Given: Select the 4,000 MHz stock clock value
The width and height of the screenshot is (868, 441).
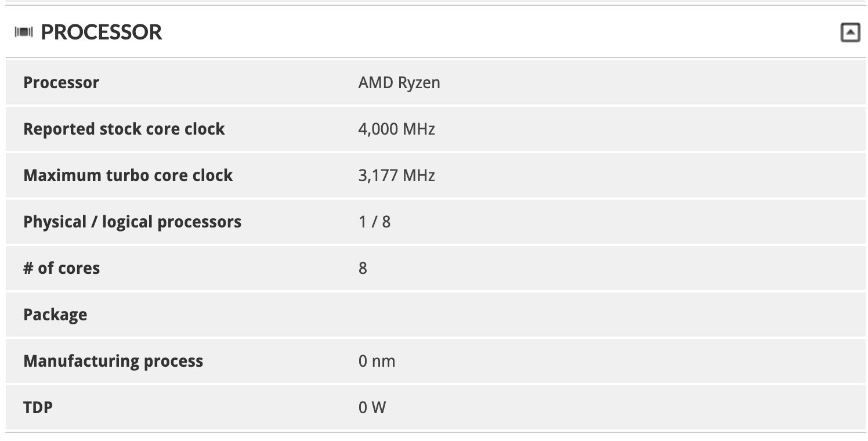Looking at the screenshot, I should [396, 129].
